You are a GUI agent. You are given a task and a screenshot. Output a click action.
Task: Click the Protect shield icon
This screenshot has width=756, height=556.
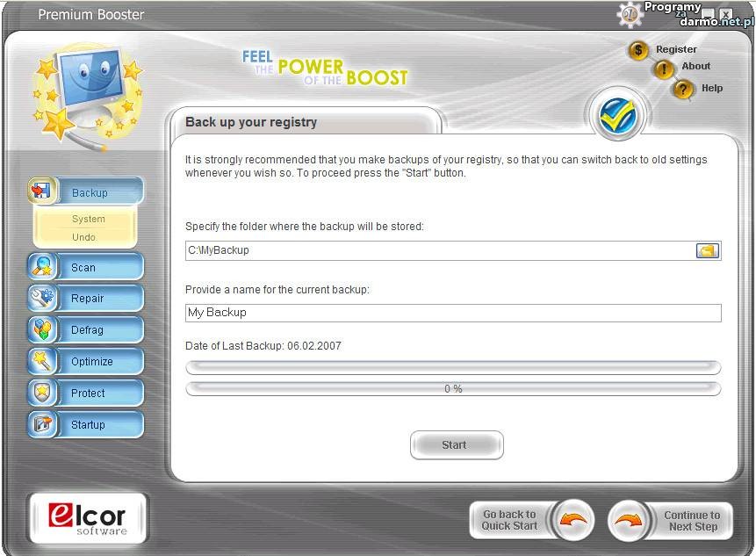(x=41, y=393)
